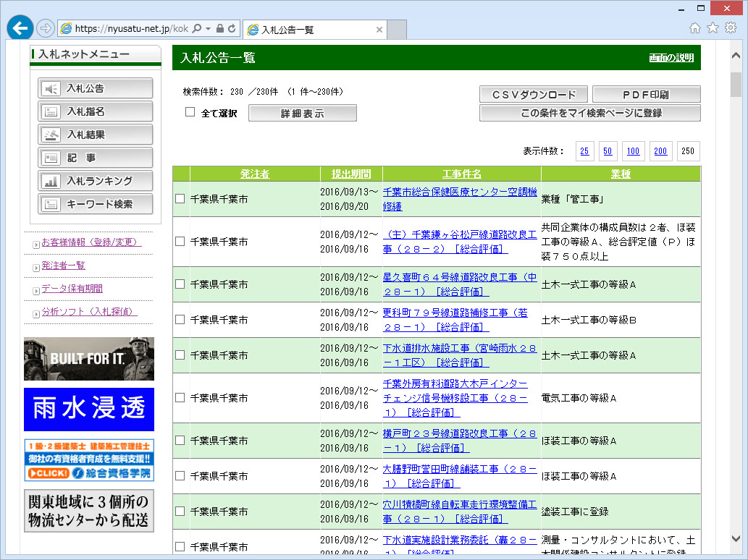Viewport: 748px width, 560px height.
Task: Open the favorites star icon
Action: point(713,28)
